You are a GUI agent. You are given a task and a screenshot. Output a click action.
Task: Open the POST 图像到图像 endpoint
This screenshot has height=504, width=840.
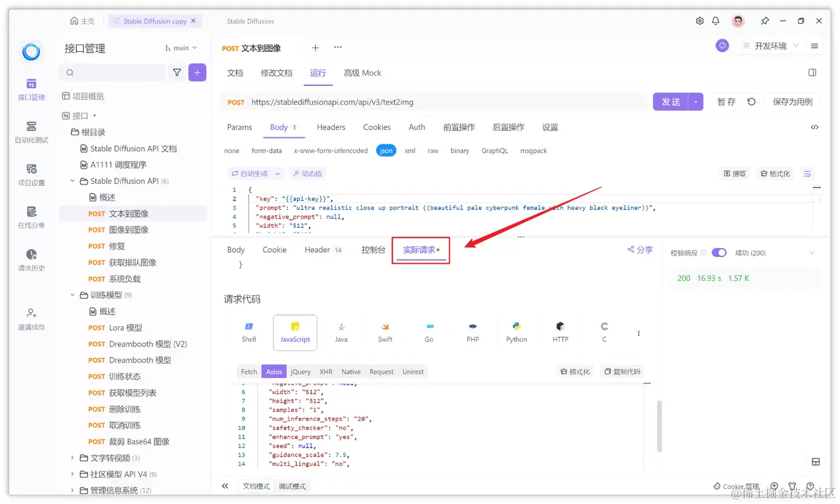(x=133, y=230)
